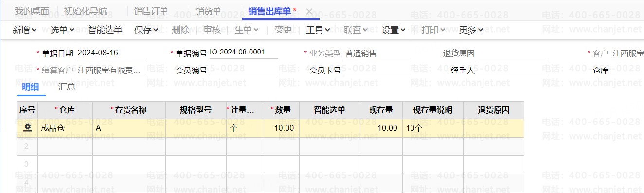The image size is (644, 193).
Task: Click the 退货原因 column header
Action: tap(494, 110)
